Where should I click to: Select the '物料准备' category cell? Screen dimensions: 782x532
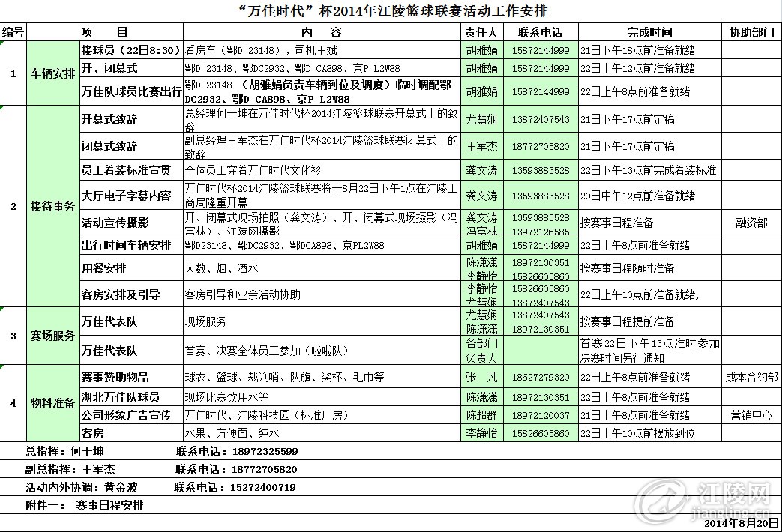click(53, 403)
